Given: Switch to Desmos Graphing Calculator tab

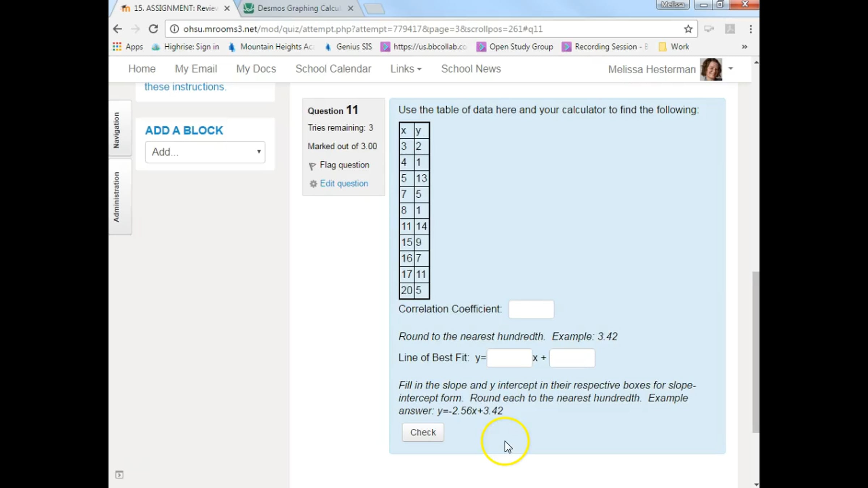Looking at the screenshot, I should 299,8.
